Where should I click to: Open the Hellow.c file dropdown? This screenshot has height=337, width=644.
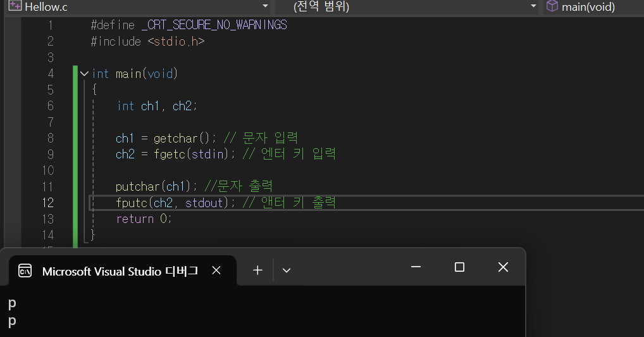point(265,6)
